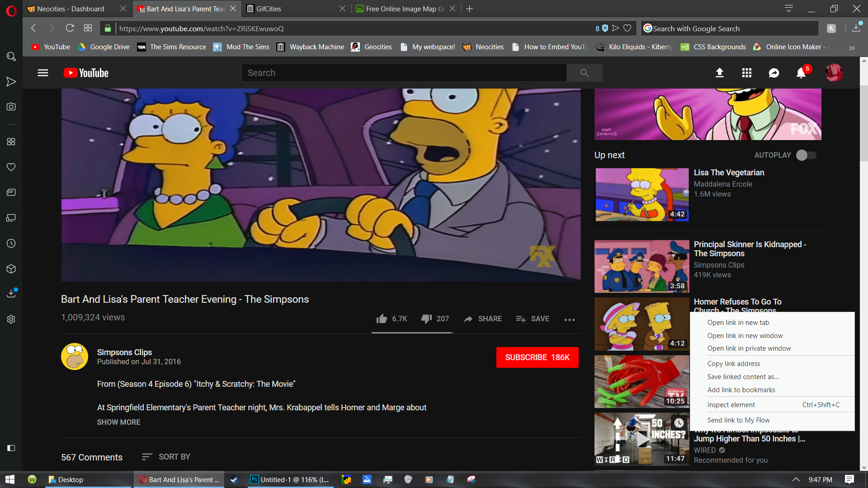Open the YouTube apps grid icon
The width and height of the screenshot is (868, 488).
coord(746,73)
